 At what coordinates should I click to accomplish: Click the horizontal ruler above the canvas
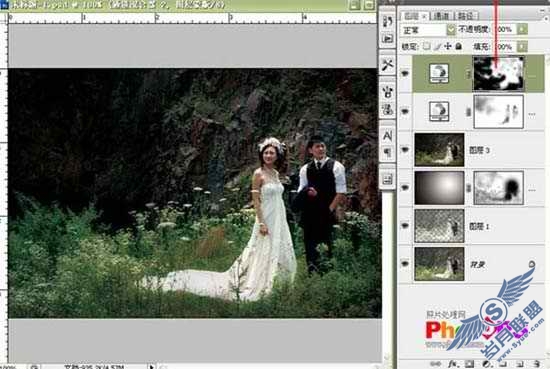[192, 18]
